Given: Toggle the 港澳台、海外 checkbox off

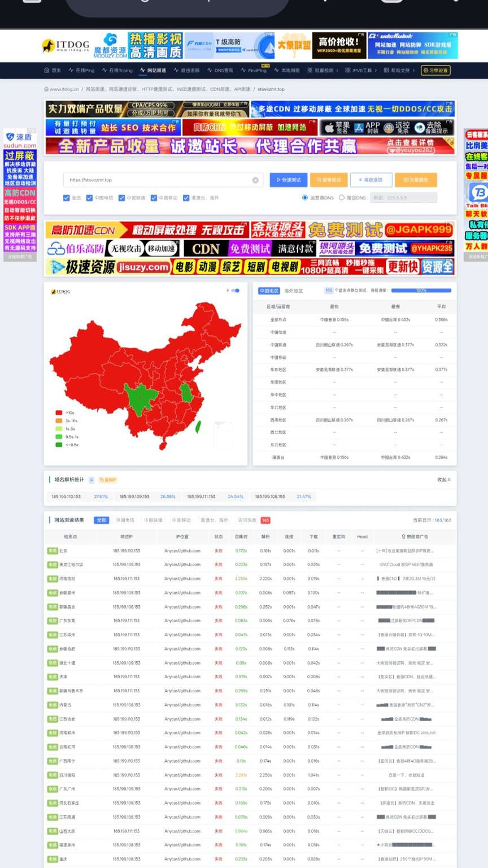Looking at the screenshot, I should 186,198.
